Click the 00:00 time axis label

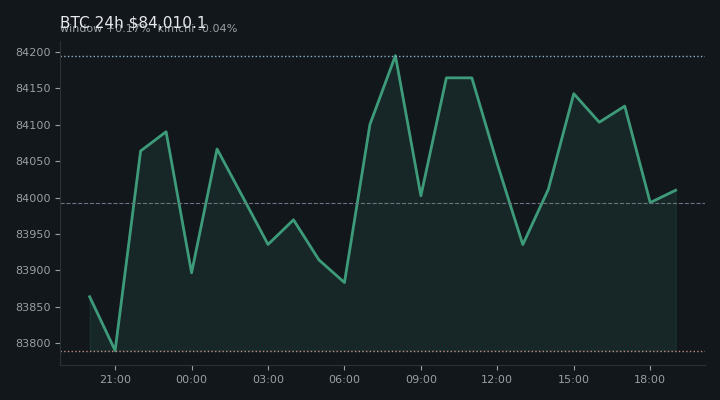tap(191, 379)
